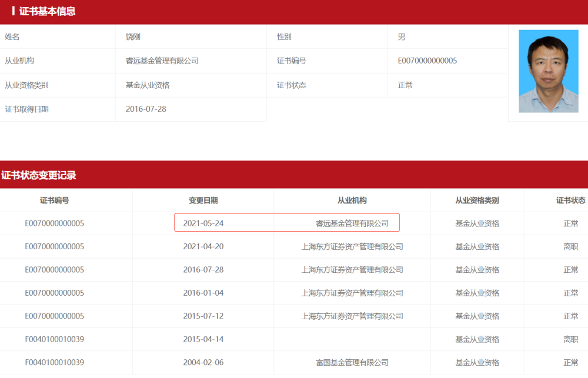Select 基金从业资格 in the 2015-07-12 row

coord(477,316)
